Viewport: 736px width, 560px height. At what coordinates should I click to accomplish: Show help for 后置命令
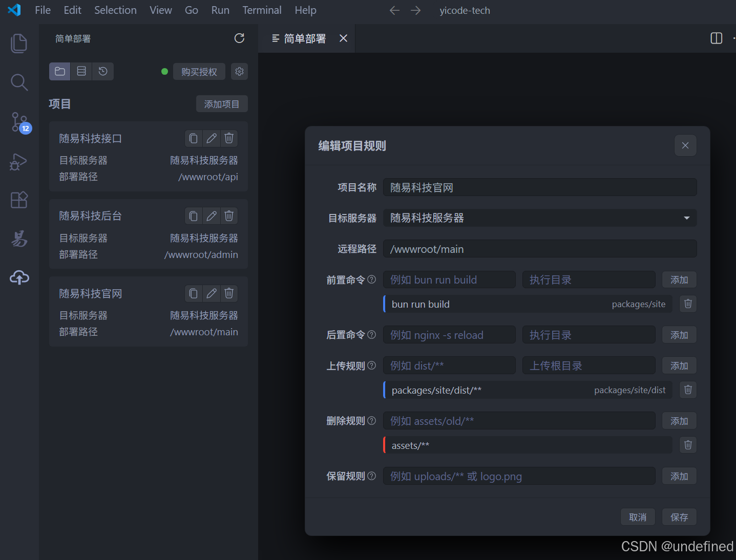click(372, 335)
